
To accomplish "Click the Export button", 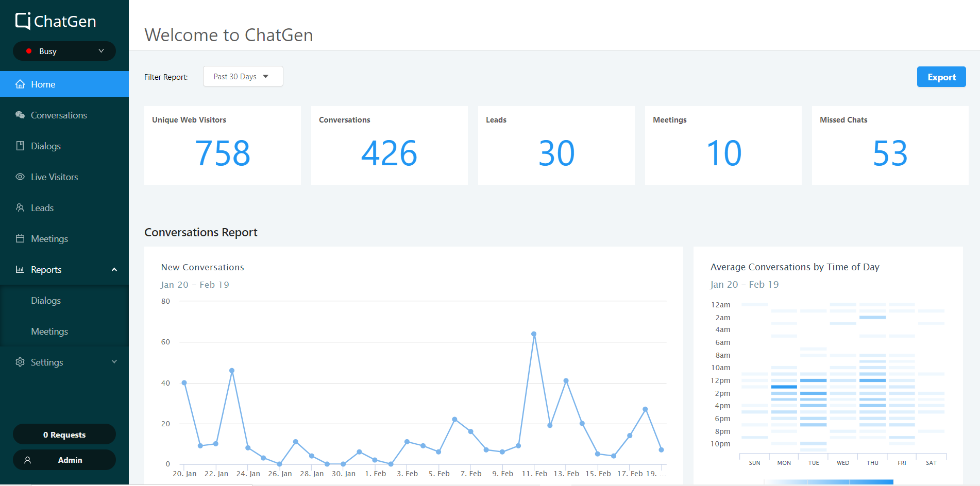I will point(941,77).
